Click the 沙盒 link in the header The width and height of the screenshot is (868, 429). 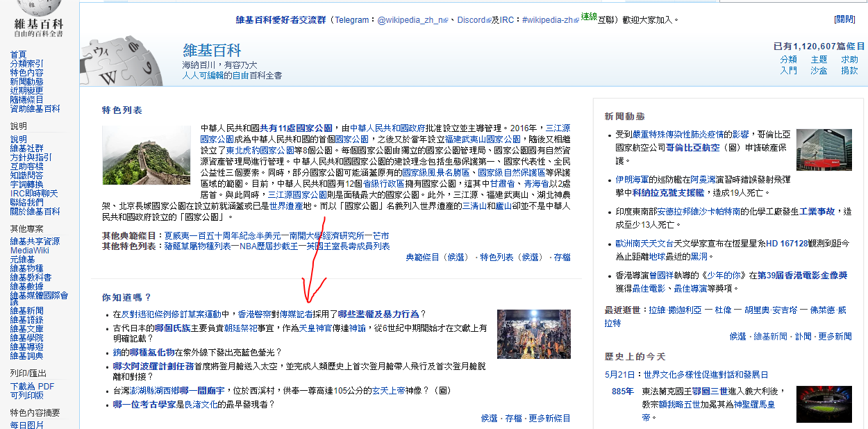pyautogui.click(x=819, y=71)
